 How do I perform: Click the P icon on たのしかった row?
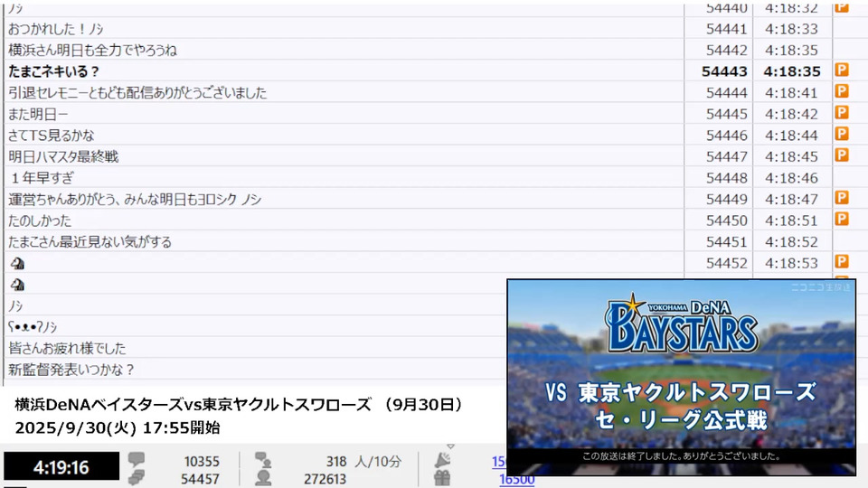coord(842,219)
